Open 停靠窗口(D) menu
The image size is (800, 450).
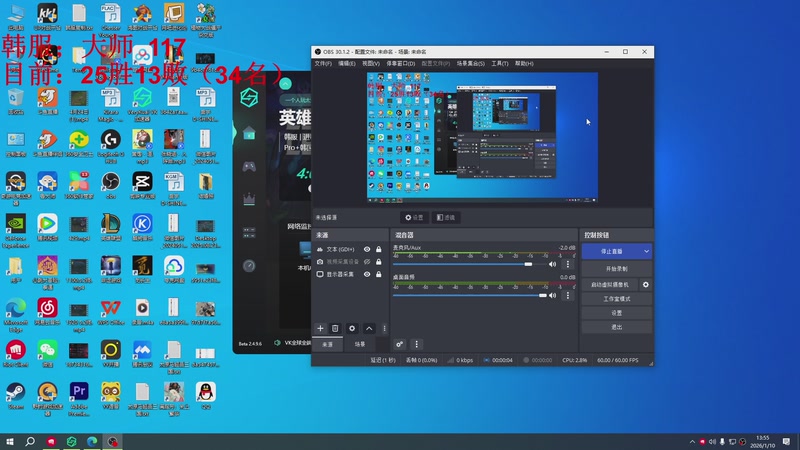(401, 63)
